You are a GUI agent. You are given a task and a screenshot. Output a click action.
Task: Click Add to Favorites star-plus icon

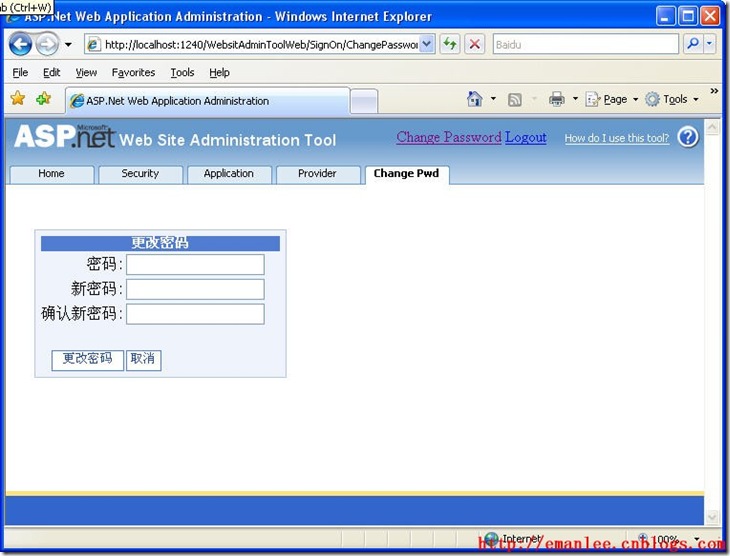(43, 98)
